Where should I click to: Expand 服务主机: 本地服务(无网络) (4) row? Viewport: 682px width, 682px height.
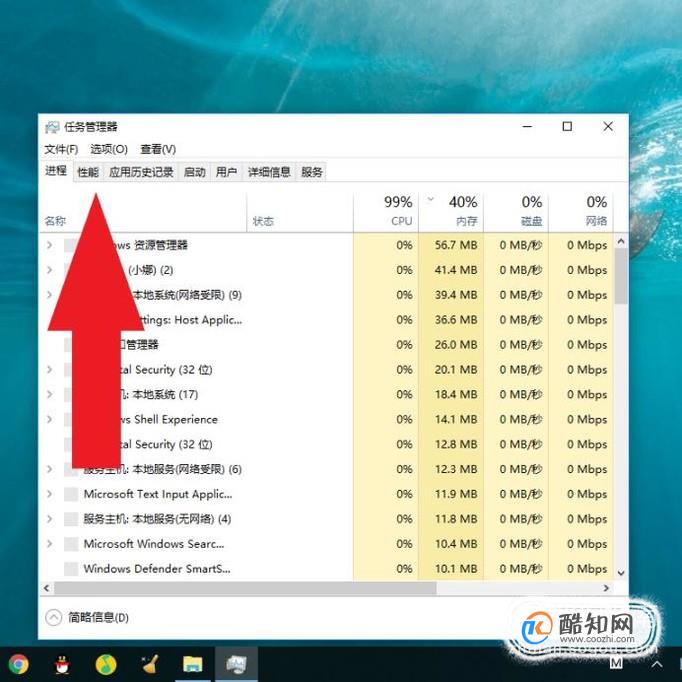[50, 519]
